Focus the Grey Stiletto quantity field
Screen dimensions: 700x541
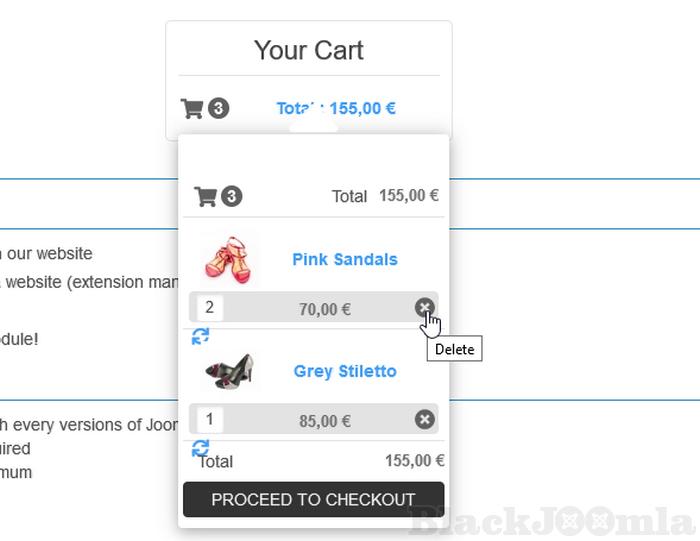[210, 420]
